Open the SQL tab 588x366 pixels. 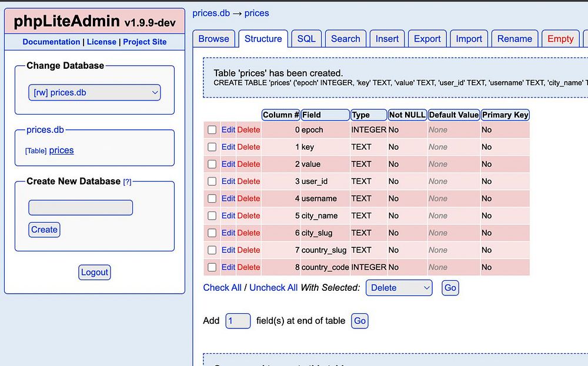click(x=306, y=39)
